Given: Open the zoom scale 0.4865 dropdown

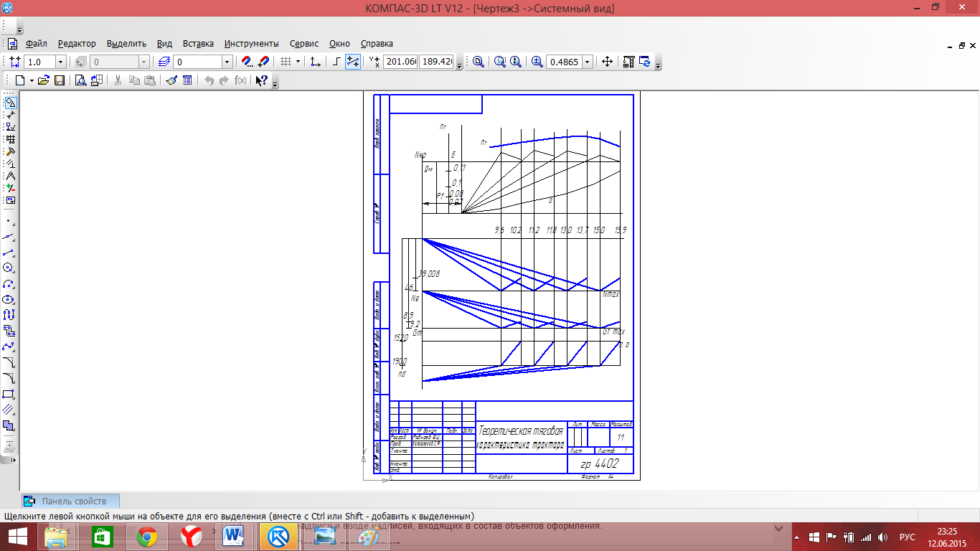Looking at the screenshot, I should (x=588, y=62).
